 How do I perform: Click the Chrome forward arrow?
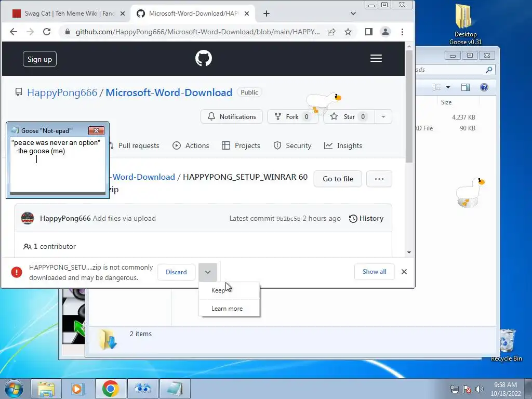[x=30, y=32]
